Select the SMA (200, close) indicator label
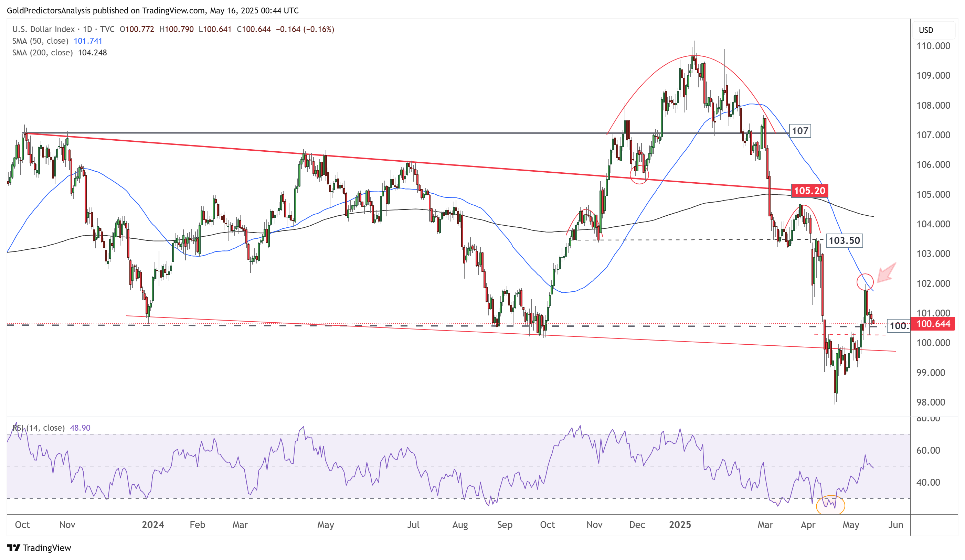Viewport: 965px width, 560px height. 43,52
